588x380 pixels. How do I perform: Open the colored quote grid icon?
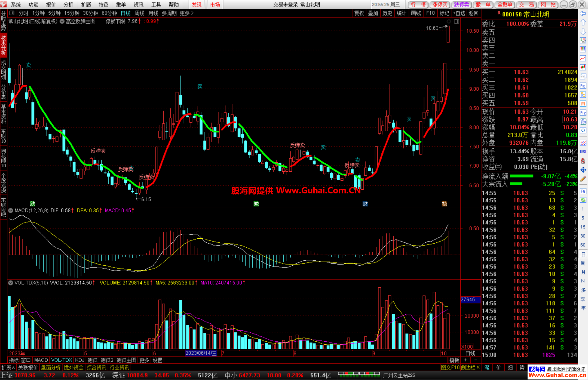click(583, 49)
